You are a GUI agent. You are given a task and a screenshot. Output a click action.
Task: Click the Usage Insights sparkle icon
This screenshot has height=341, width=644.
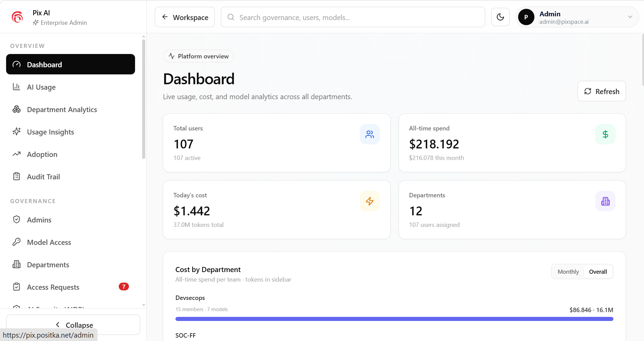17,131
